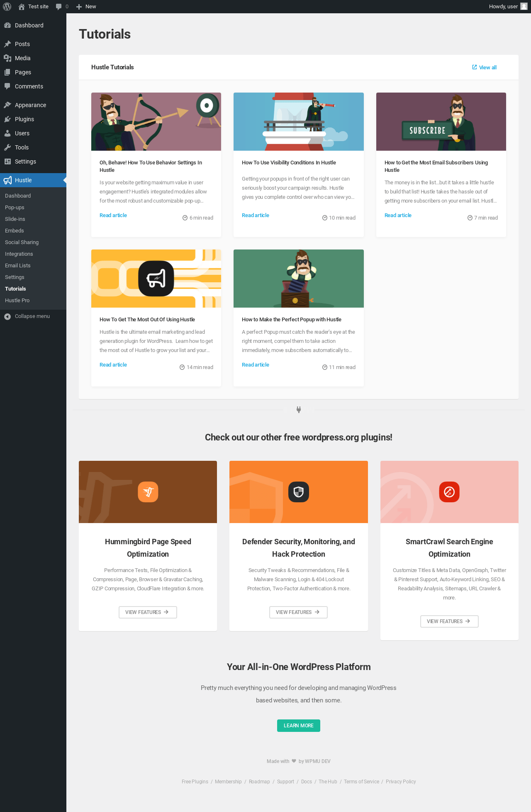Open Email Lists submenu item
This screenshot has height=812, width=531.
[18, 266]
